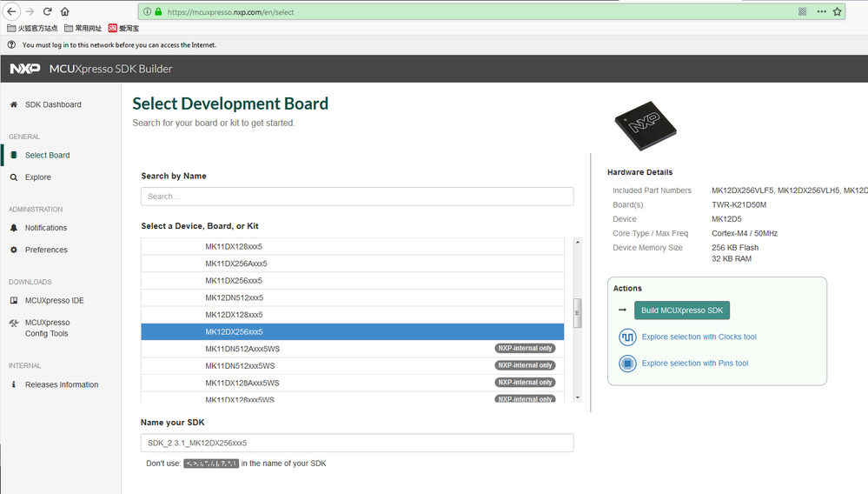The width and height of the screenshot is (868, 494).
Task: Open Releases Information sidebar item
Action: pyautogui.click(x=62, y=384)
